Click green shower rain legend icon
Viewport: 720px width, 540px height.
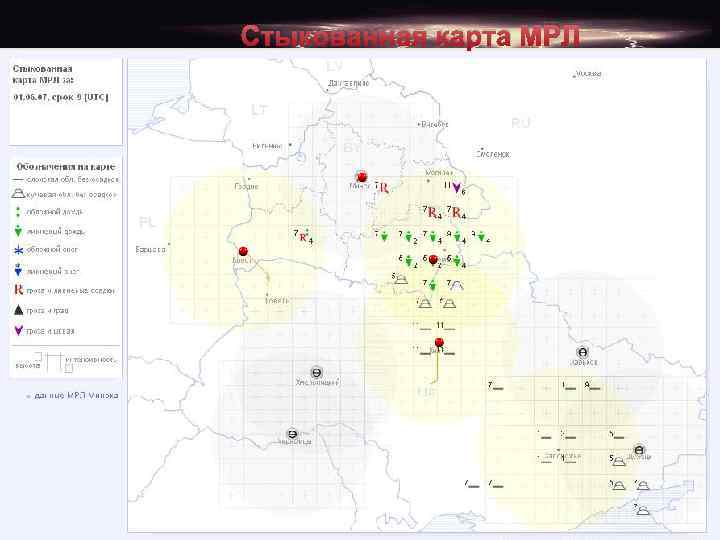pos(18,231)
